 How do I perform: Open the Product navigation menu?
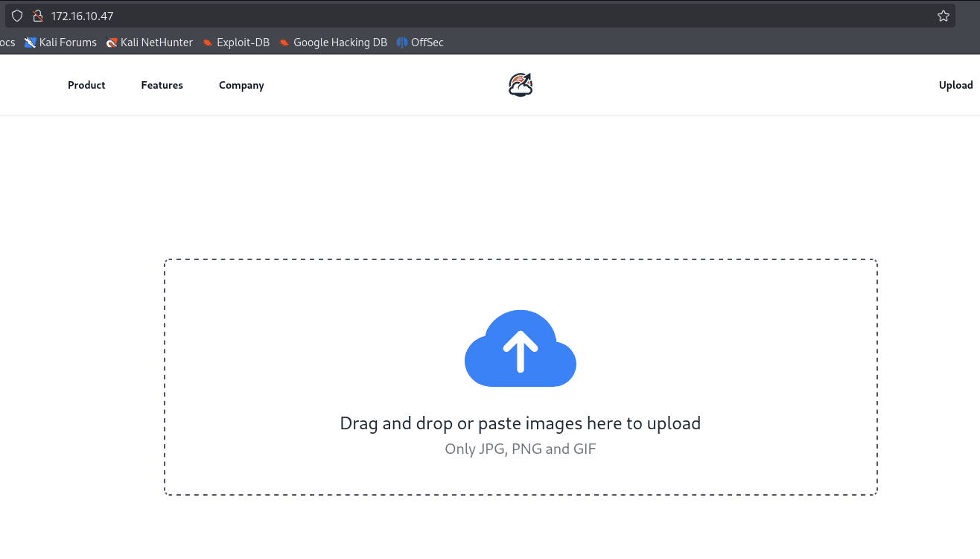click(86, 85)
